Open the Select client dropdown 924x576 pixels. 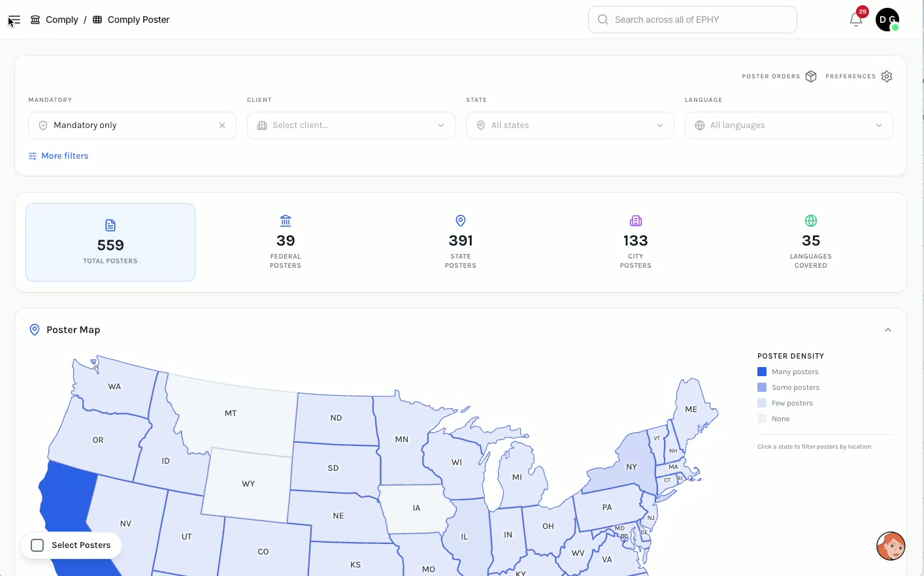pos(351,125)
